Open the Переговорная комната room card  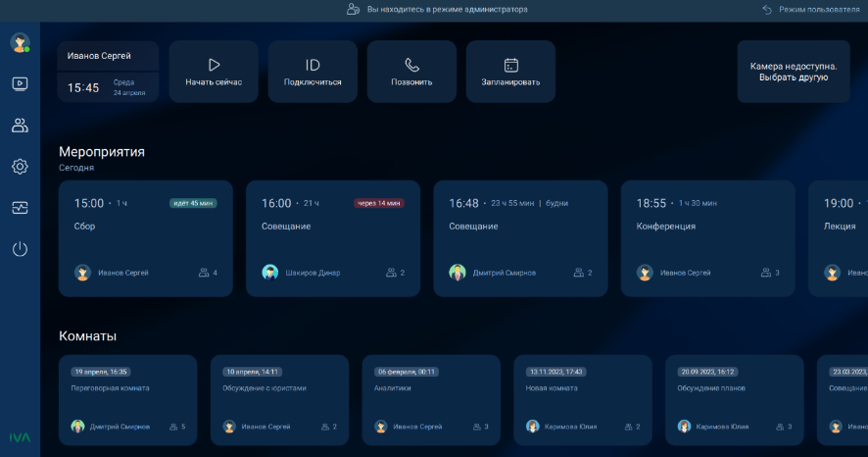(127, 400)
